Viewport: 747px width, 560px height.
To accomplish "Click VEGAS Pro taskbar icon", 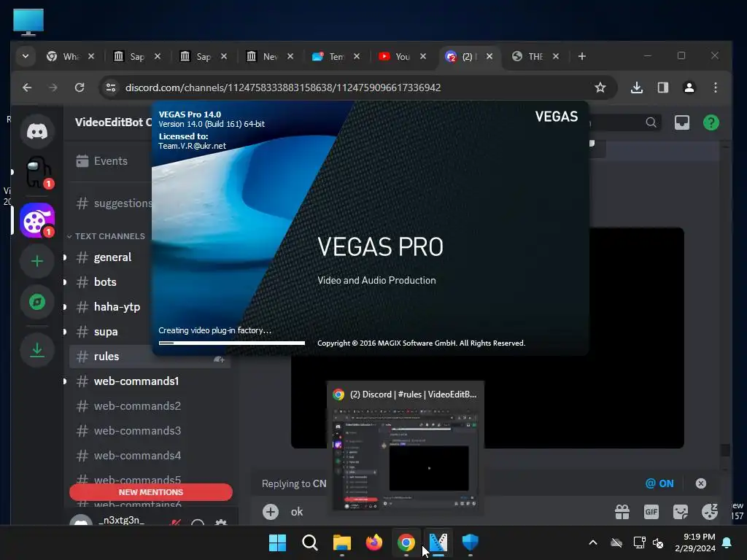I will click(438, 542).
